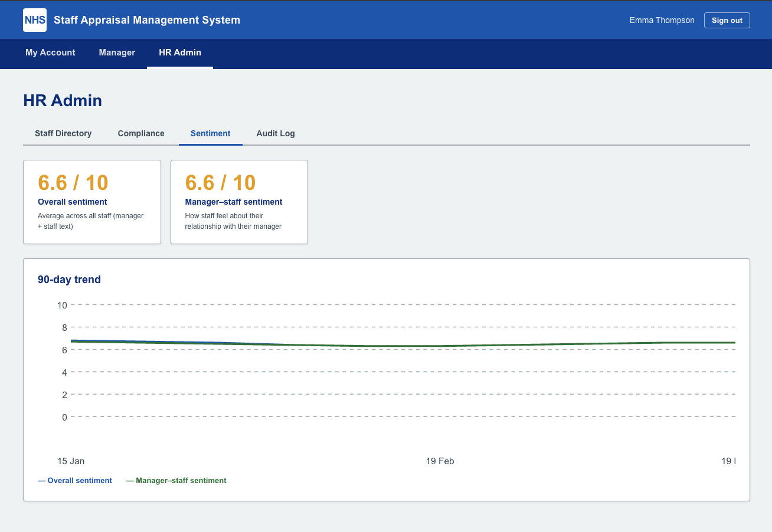Viewport: 772px width, 532px height.
Task: Toggle the Manager–staff sentiment line in legend
Action: coord(176,480)
